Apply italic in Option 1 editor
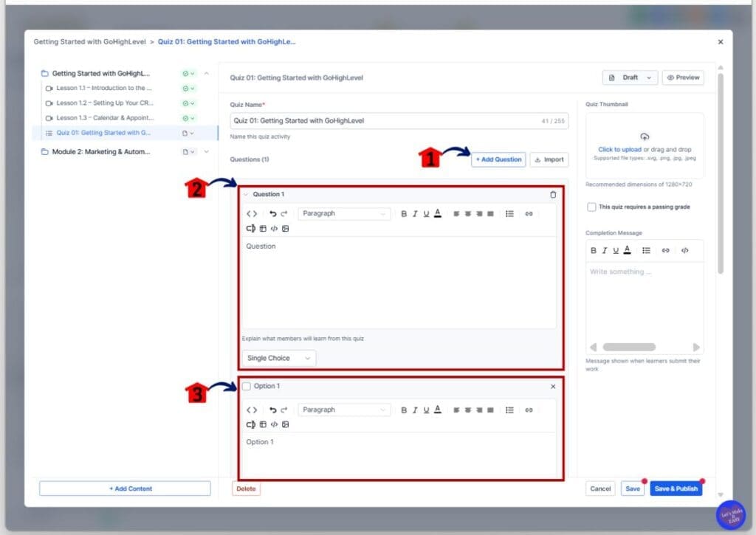 point(415,410)
